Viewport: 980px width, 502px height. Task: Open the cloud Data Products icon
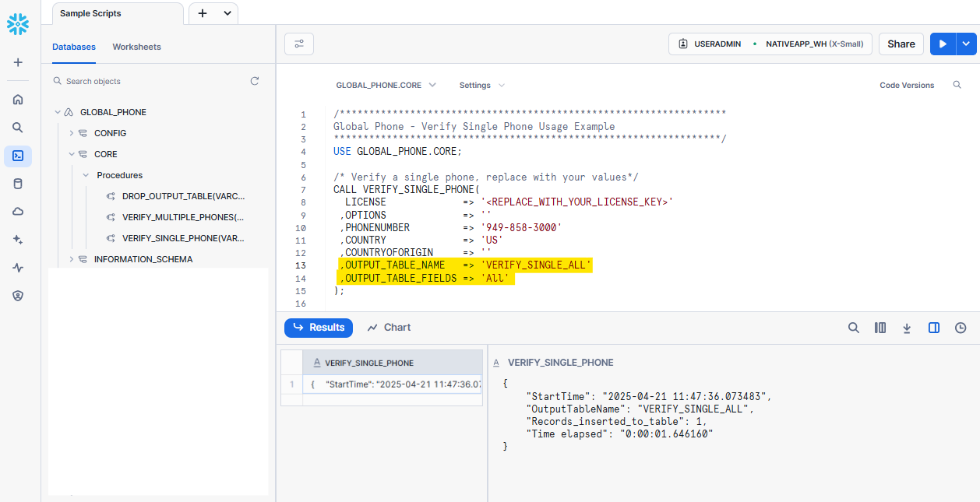point(18,212)
